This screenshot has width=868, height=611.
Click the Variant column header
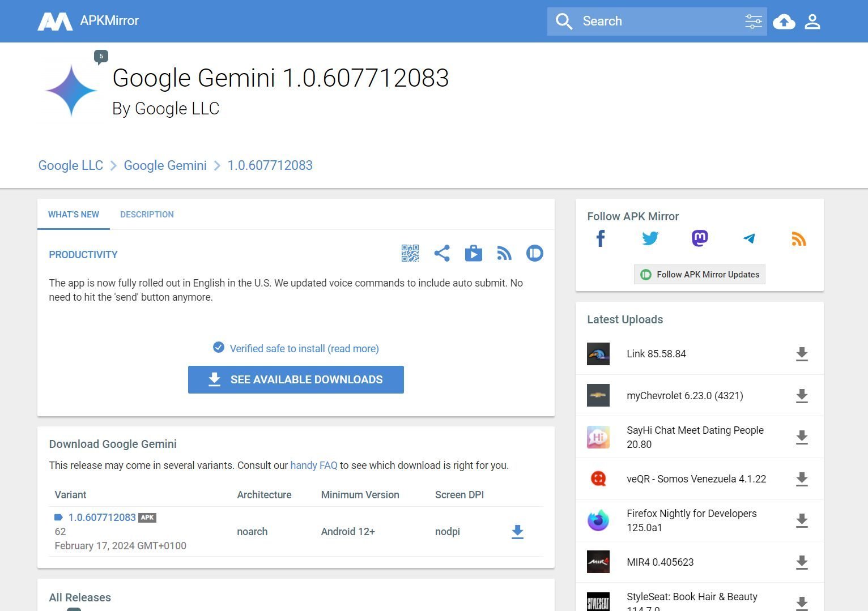tap(70, 495)
